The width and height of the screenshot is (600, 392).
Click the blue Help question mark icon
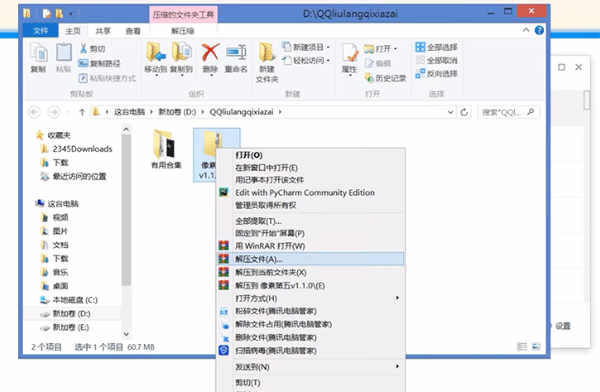point(539,30)
